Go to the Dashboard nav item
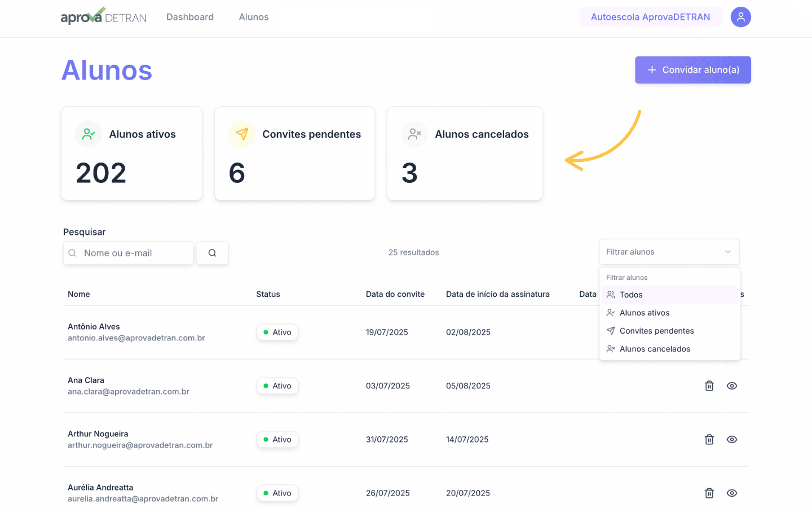812x508 pixels. tap(190, 17)
